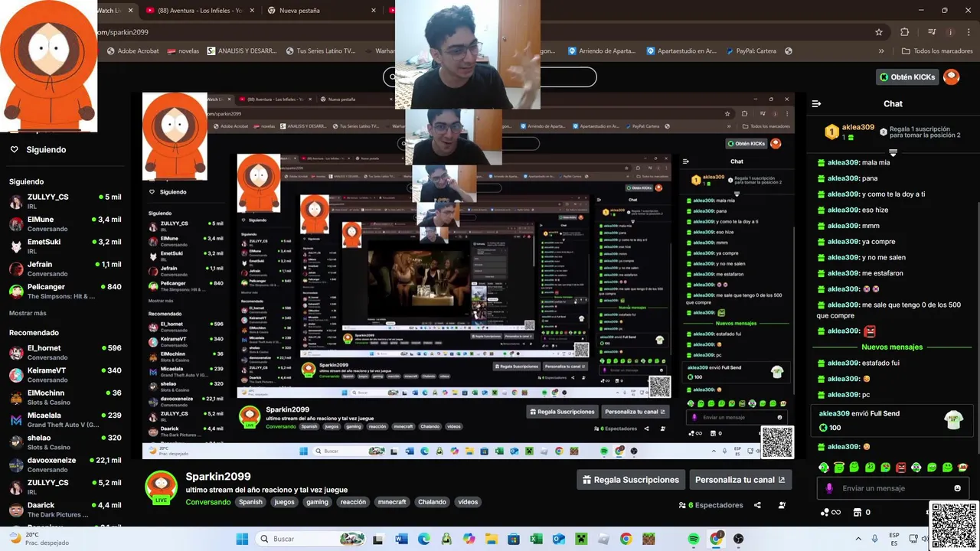Click Mostrar más in the sidebar
The width and height of the screenshot is (980, 551).
[x=28, y=313]
